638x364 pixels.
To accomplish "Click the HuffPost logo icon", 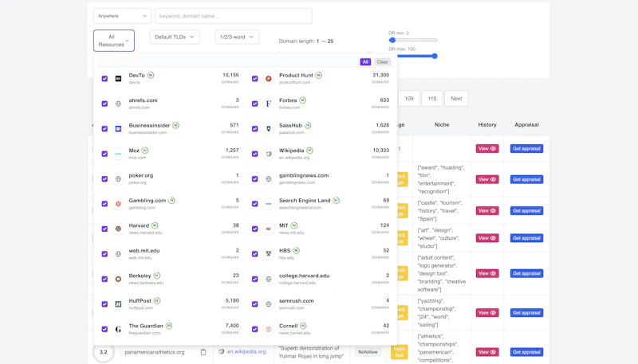I will (118, 304).
